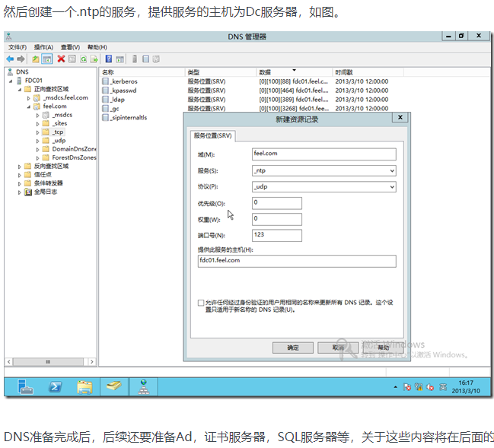Select the _tcp folder in tree
This screenshot has height=448, width=494.
53,132
